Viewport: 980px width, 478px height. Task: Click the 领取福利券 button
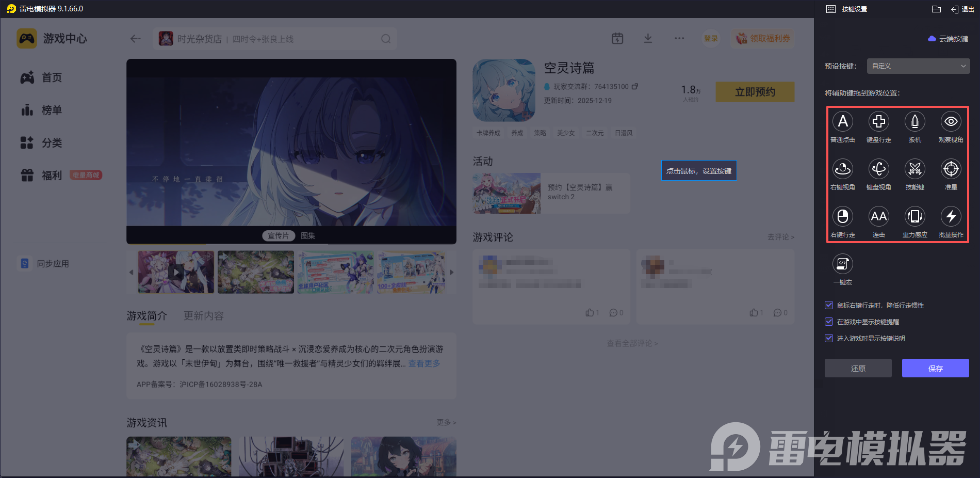[x=762, y=38]
